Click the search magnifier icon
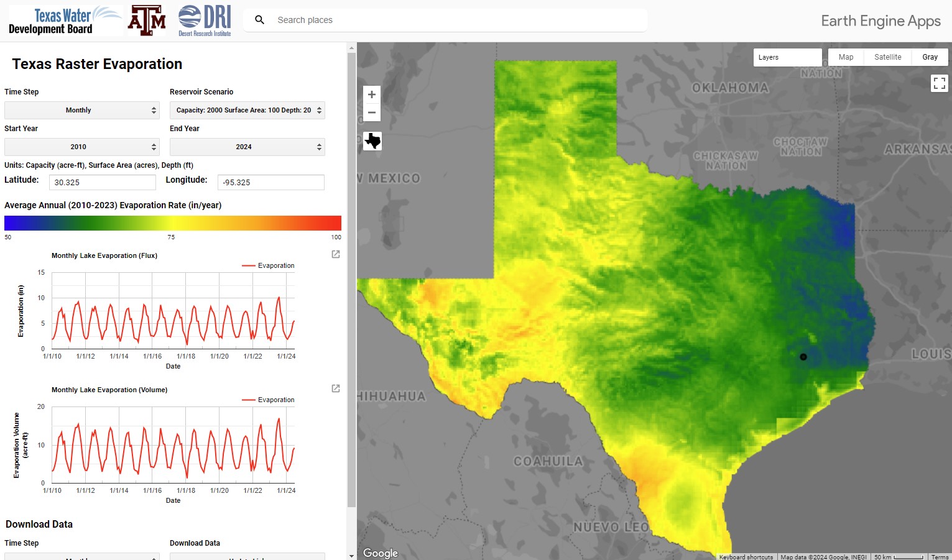952x560 pixels. pos(260,20)
